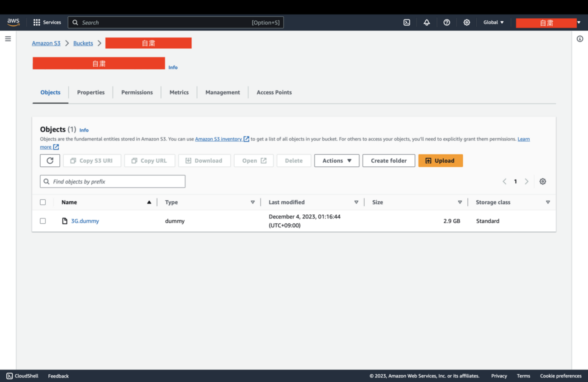Screen dimensions: 588x382
Task: Click the search magnifier in the top bar
Action: (x=75, y=22)
